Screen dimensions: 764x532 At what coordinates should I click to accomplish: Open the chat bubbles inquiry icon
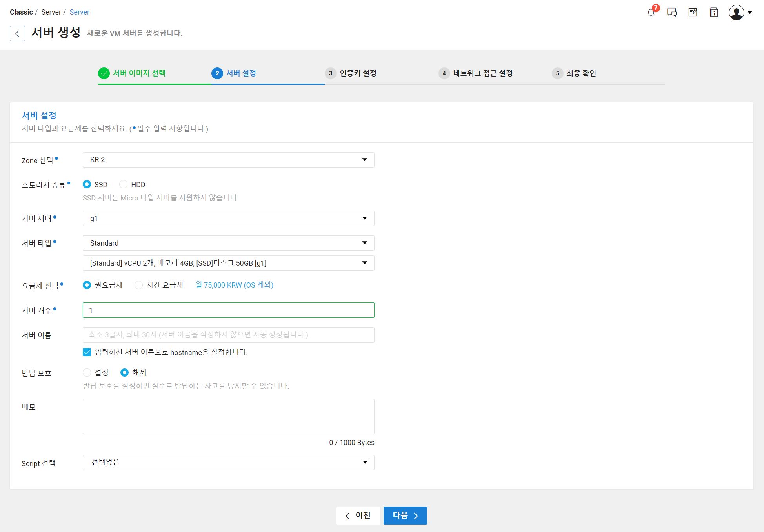[x=672, y=13]
